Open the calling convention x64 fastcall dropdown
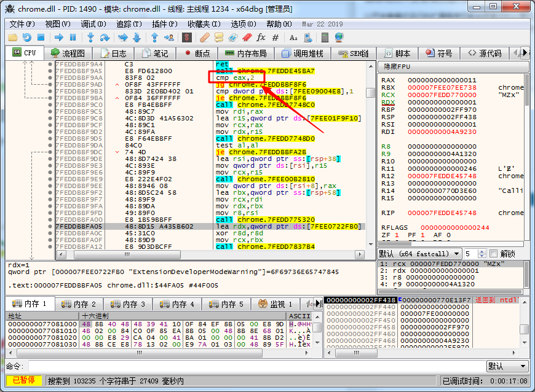This screenshot has width=535, height=392. click(x=419, y=254)
